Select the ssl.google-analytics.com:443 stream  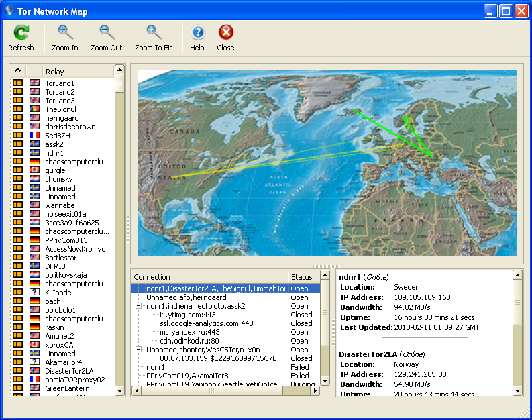207,323
